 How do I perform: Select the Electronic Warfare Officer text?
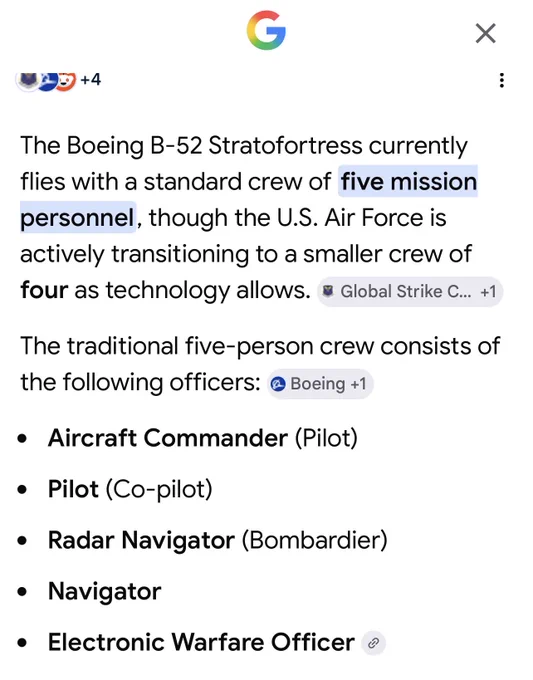pos(201,643)
